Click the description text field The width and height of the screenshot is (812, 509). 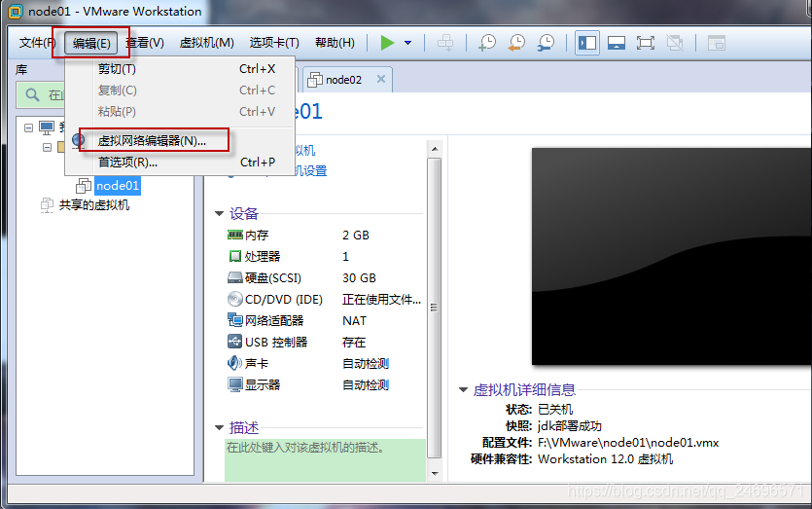pyautogui.click(x=325, y=460)
